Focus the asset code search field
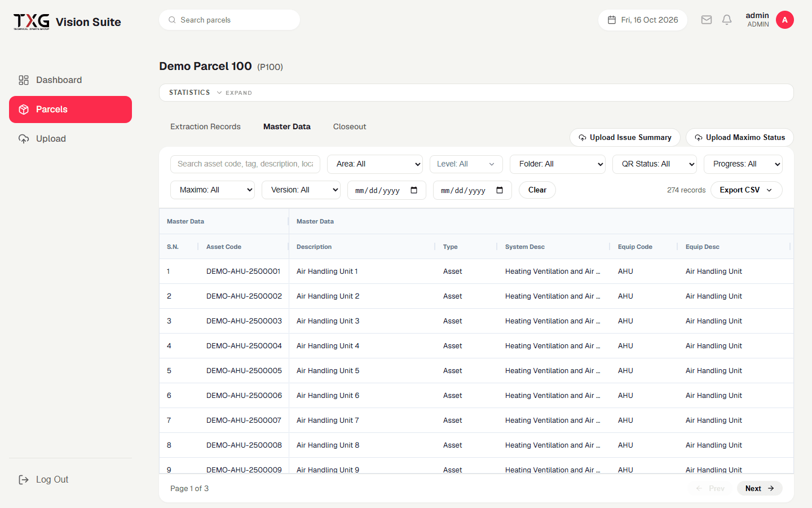 (245, 164)
